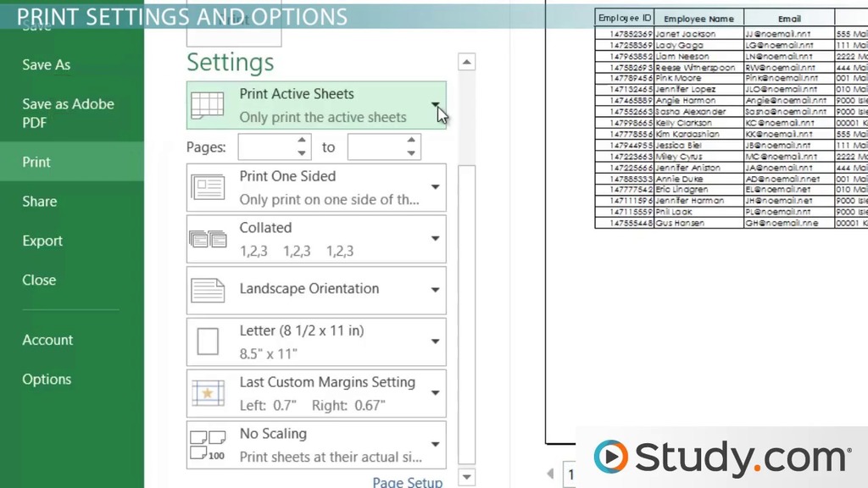Click the Print One Sided page icon
This screenshot has width=868, height=488.
click(x=208, y=187)
